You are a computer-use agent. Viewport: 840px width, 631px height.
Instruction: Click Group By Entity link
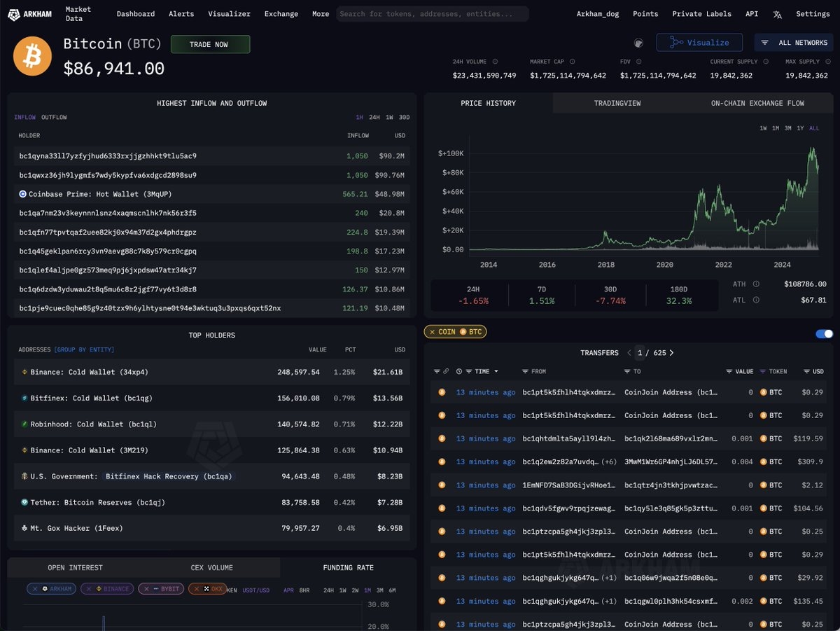pos(84,349)
